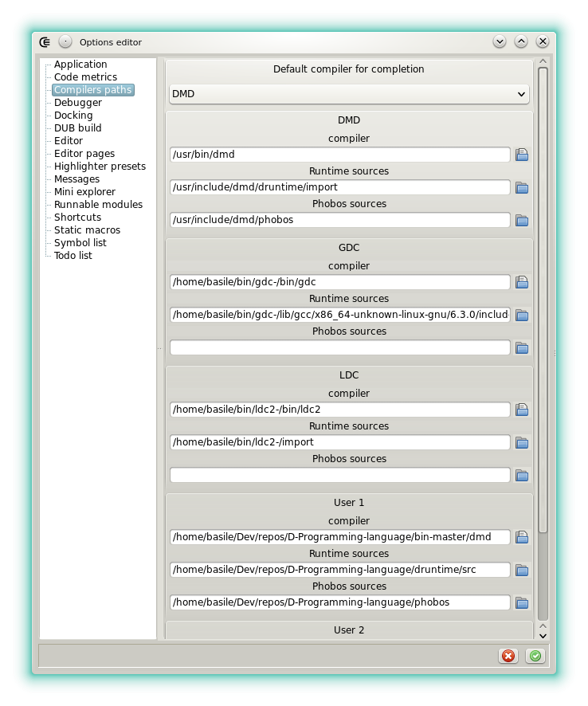Select Debugger in the options list
Viewport: 588px width, 706px height.
point(78,103)
